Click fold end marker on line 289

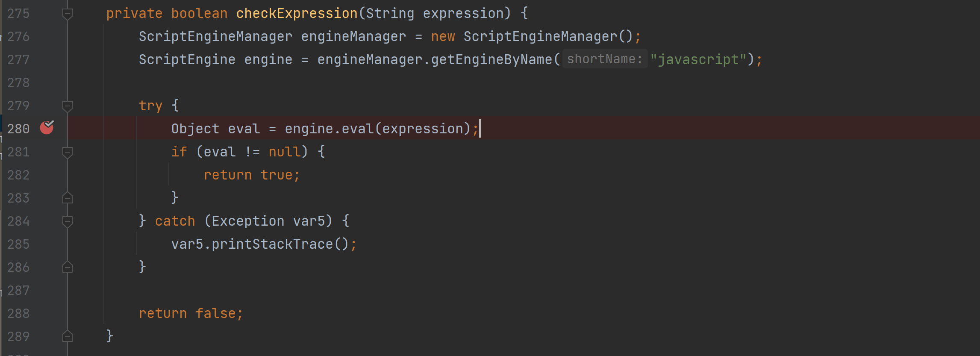coord(68,336)
